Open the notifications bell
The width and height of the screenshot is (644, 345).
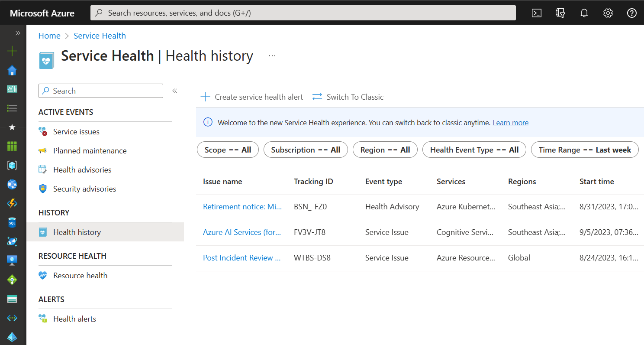point(584,13)
